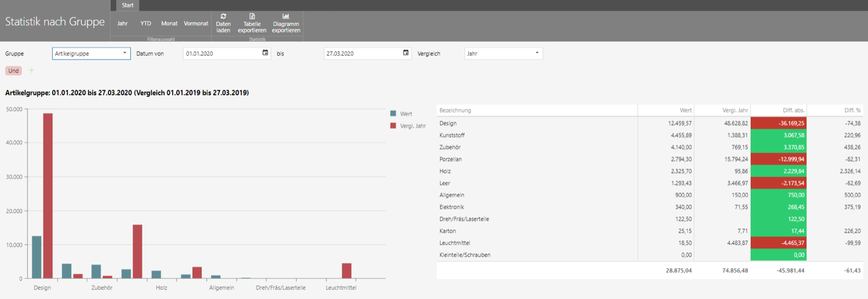The width and height of the screenshot is (868, 299).
Task: Sort by Vergl. Jahr column header
Action: coord(722,110)
